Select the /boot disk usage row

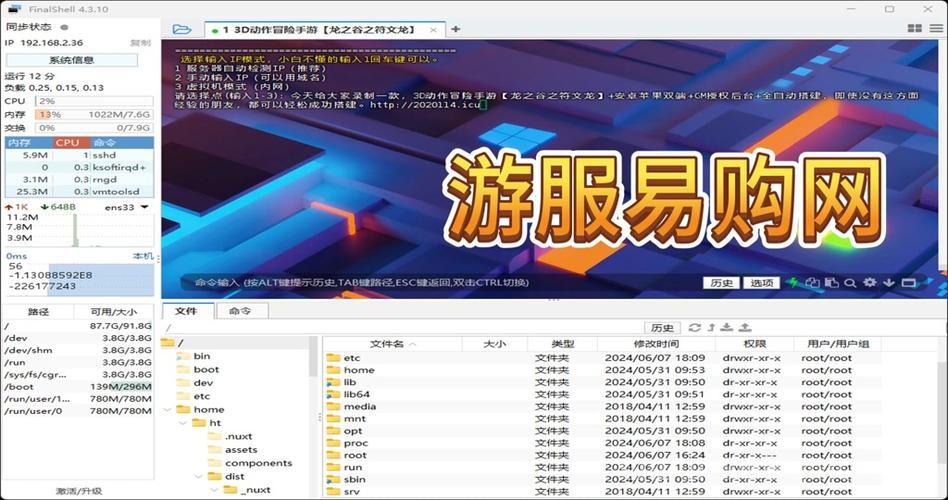(78, 386)
